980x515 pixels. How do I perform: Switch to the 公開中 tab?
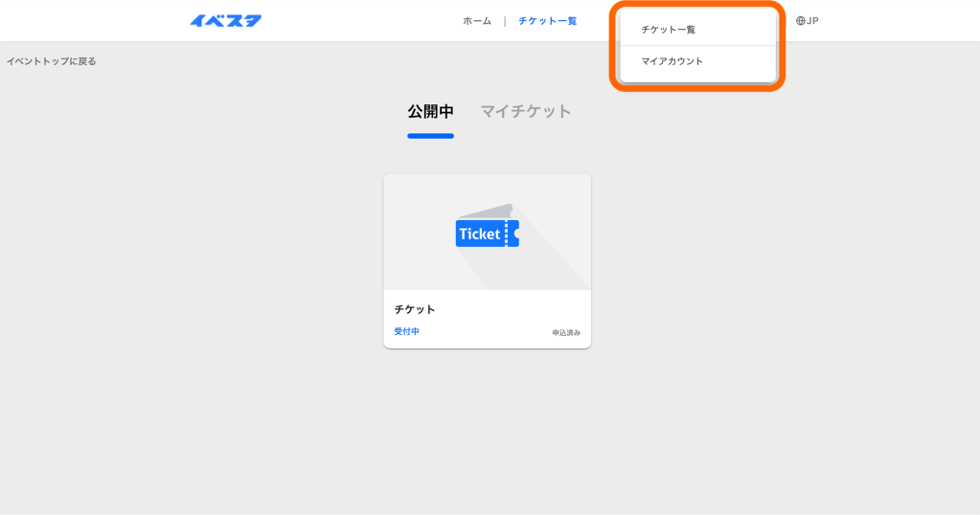point(430,111)
